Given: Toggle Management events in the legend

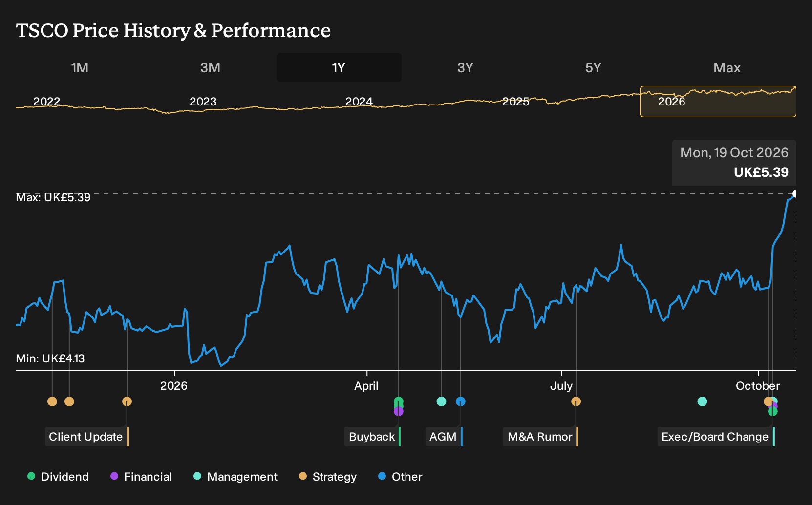Looking at the screenshot, I should tap(235, 476).
